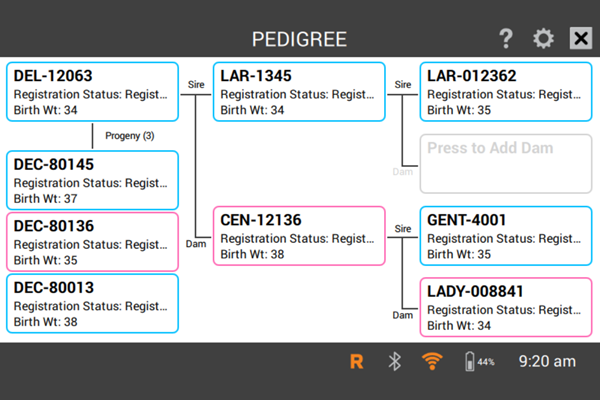Close the Pedigree screen
600x400 pixels.
point(581,39)
